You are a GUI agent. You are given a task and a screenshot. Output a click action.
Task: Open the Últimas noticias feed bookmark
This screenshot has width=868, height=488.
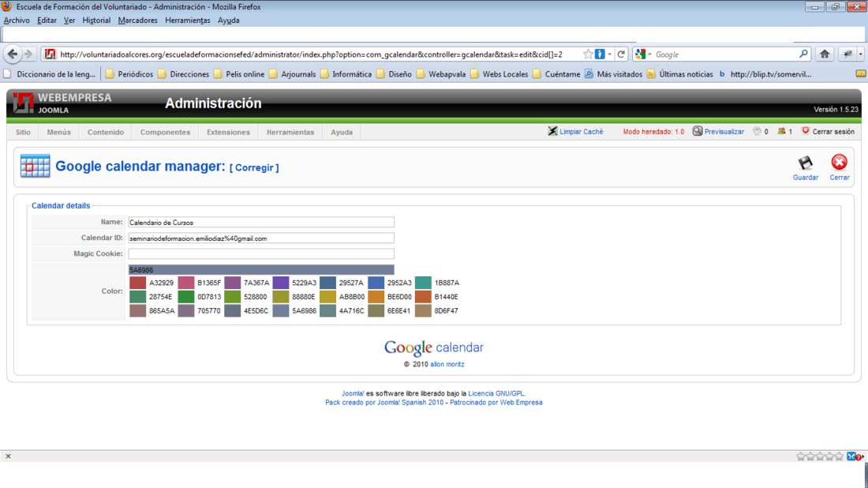tap(679, 73)
